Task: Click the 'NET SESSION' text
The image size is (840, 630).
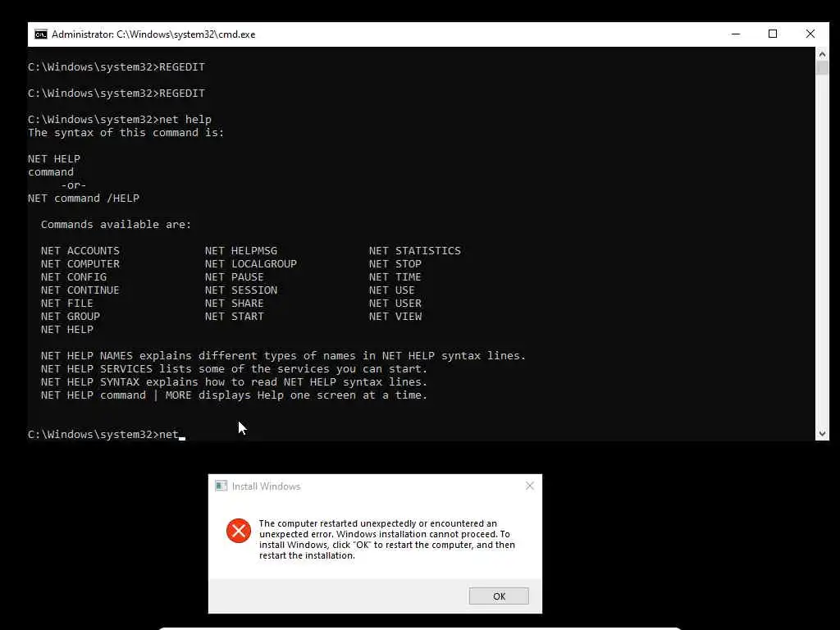Action: pyautogui.click(x=241, y=290)
